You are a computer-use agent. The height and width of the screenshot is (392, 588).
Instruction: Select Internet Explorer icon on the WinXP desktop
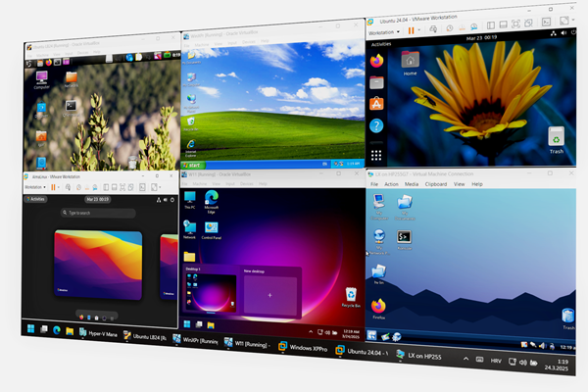(x=191, y=148)
